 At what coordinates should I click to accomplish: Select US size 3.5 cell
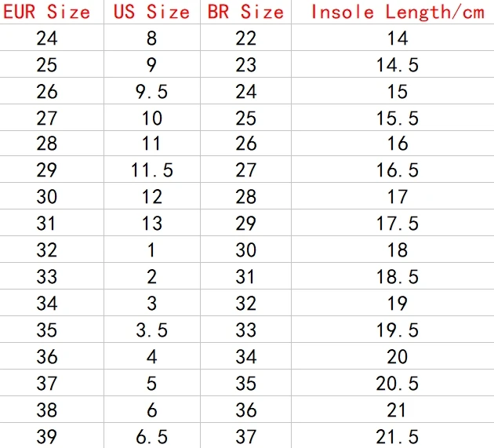click(151, 330)
